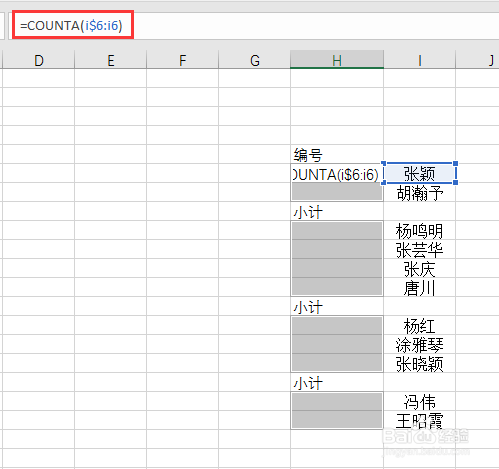Select the cell containing 杨红
Viewport: 499px width, 469px height.
pyautogui.click(x=420, y=325)
